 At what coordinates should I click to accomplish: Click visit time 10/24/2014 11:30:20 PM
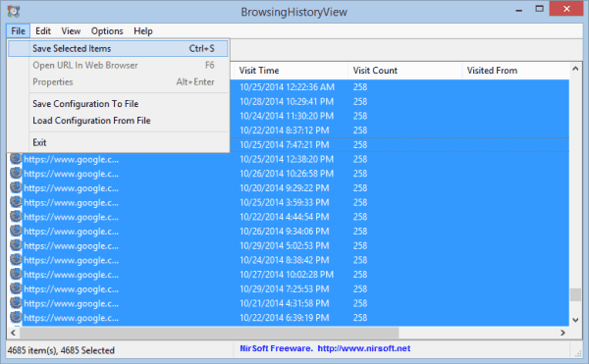pyautogui.click(x=287, y=116)
